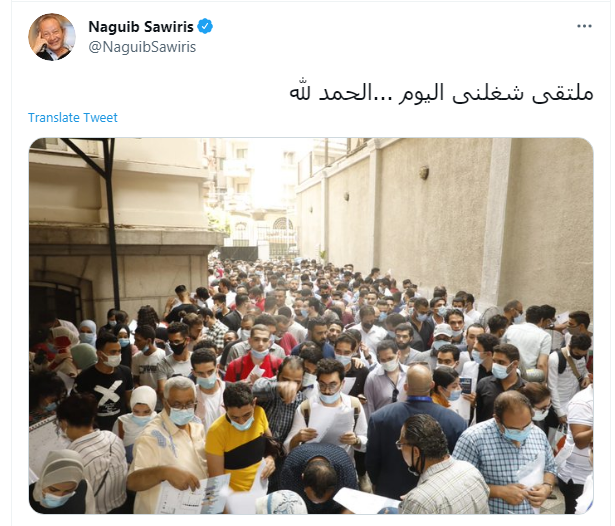The height and width of the screenshot is (526, 615).
Task: Click the man in blue checkered shirt
Action: [506, 451]
